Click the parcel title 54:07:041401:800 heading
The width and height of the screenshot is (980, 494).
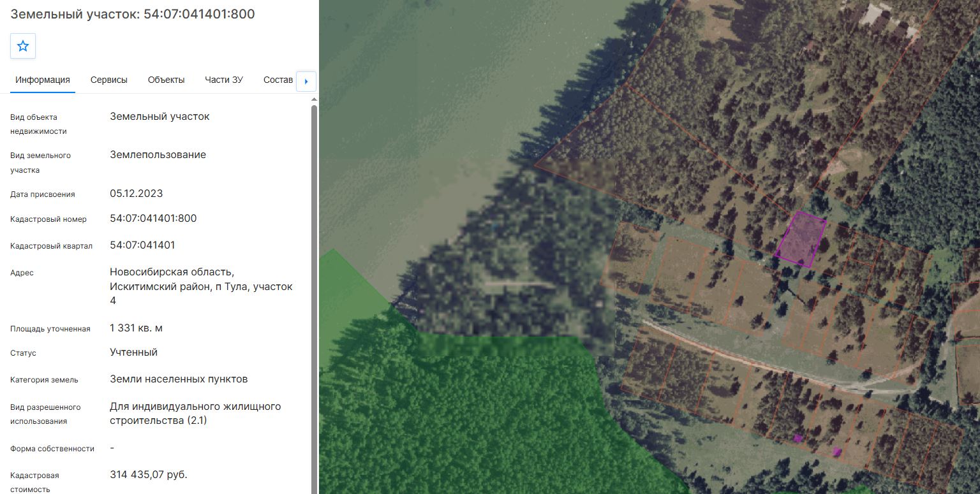(133, 14)
